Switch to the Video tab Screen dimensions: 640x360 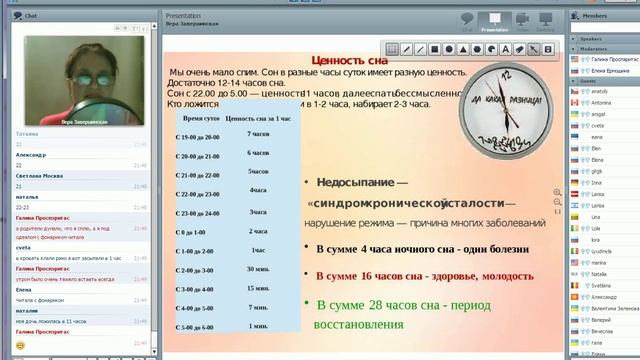pos(522,22)
